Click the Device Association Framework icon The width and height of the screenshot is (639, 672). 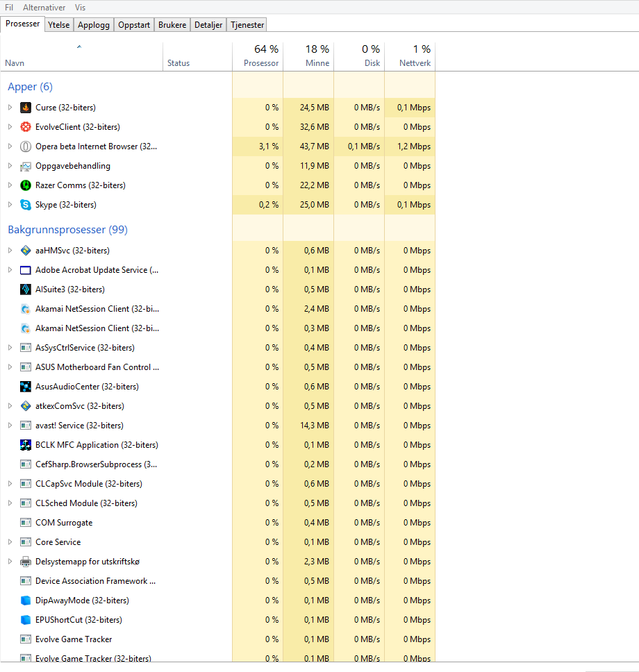pos(26,581)
